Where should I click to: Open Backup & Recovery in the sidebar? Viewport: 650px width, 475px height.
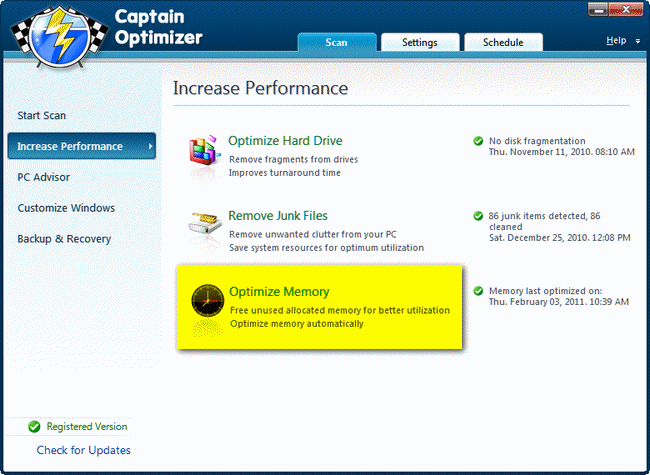click(64, 239)
